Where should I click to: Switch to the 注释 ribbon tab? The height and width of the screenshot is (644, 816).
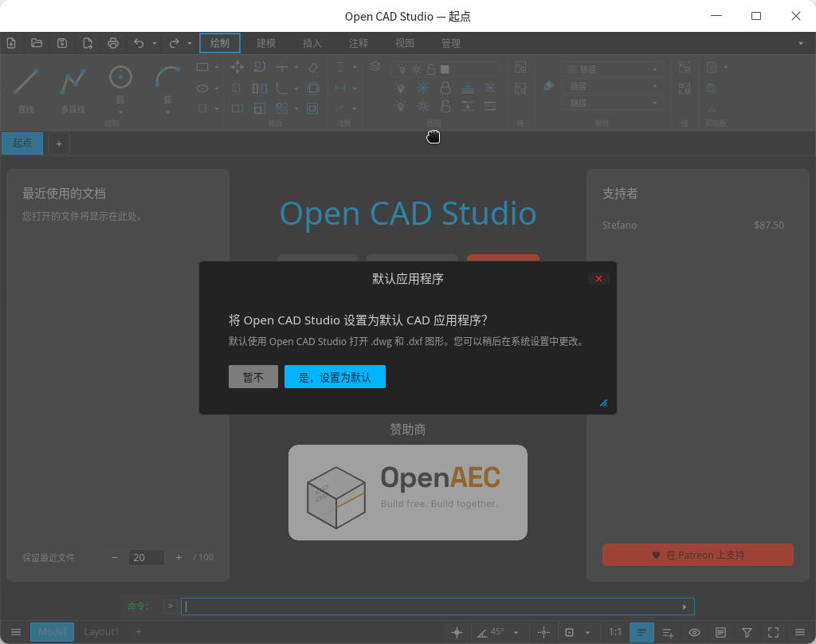pyautogui.click(x=359, y=43)
